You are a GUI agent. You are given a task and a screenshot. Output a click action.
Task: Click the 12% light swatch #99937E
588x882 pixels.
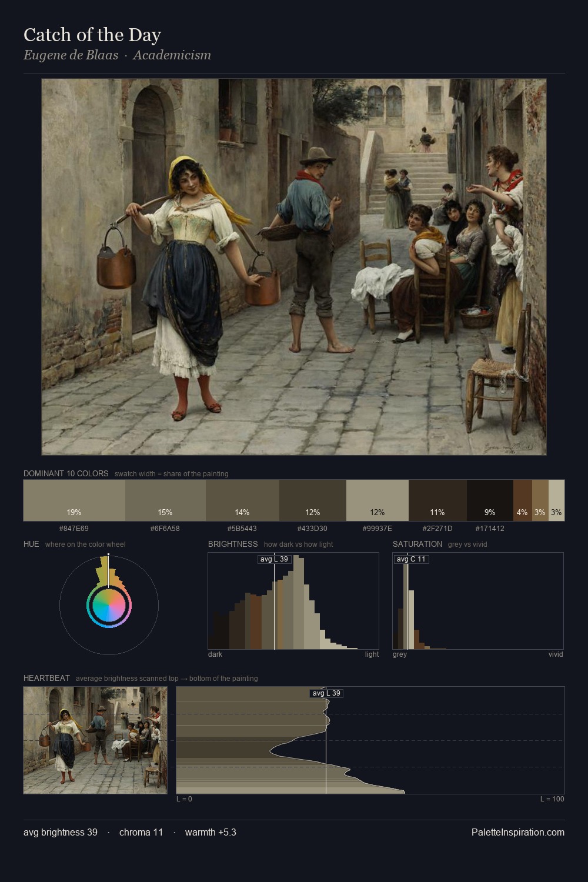coord(377,500)
